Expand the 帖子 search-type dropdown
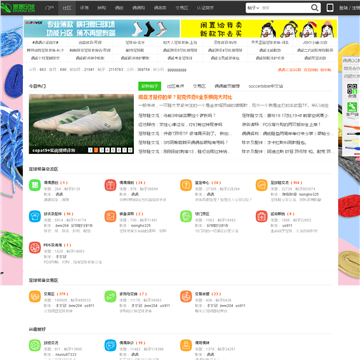Screen dimensions: 360x360 click(253, 8)
